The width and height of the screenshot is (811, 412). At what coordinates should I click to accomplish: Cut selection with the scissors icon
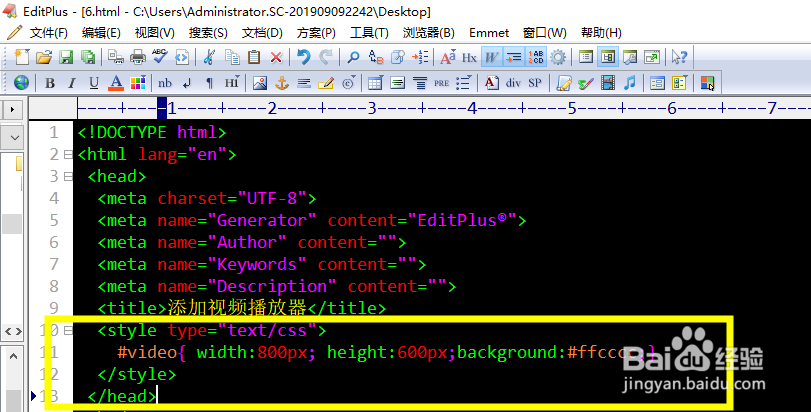click(209, 56)
